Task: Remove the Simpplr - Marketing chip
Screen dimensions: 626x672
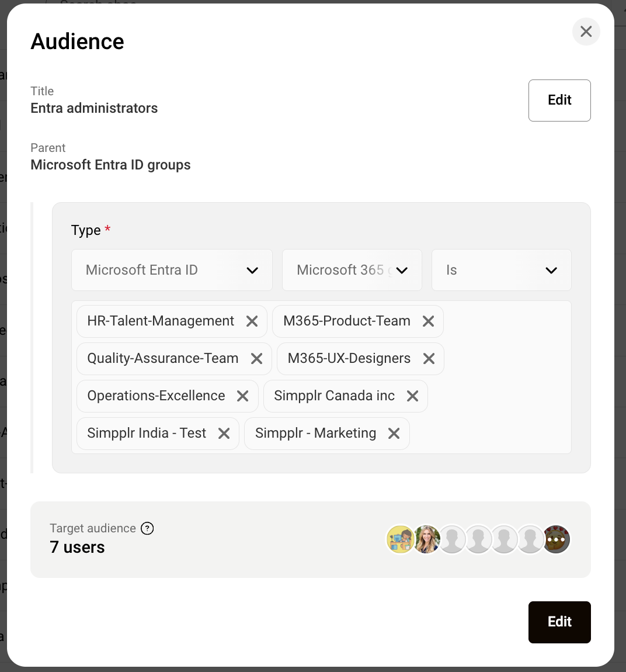Action: pos(394,434)
